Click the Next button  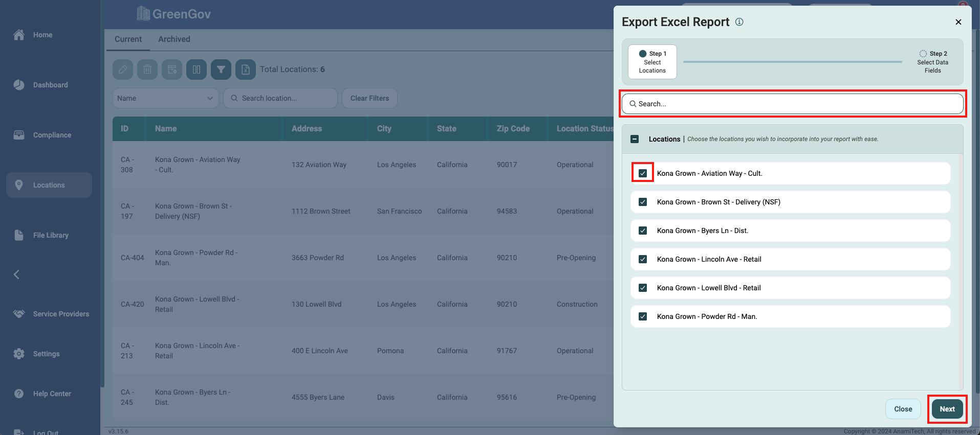(x=947, y=409)
